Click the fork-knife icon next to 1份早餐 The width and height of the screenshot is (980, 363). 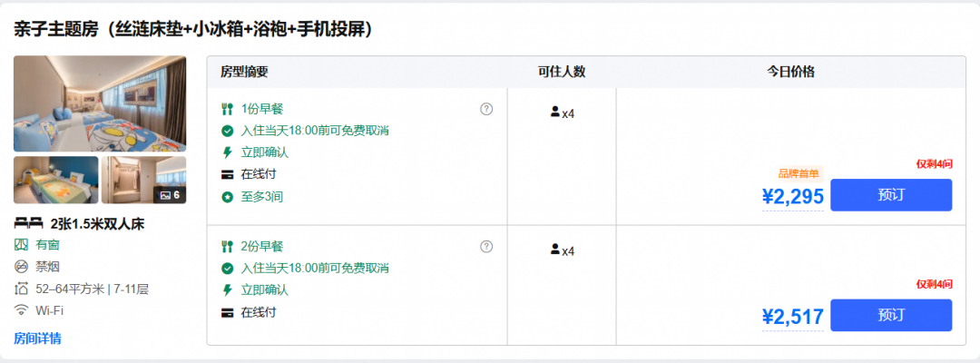coord(228,109)
